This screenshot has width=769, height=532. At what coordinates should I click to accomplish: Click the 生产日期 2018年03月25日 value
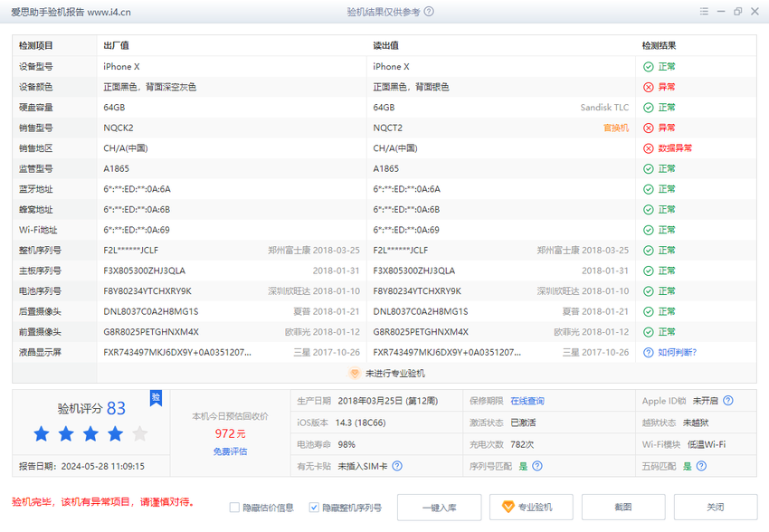point(387,401)
